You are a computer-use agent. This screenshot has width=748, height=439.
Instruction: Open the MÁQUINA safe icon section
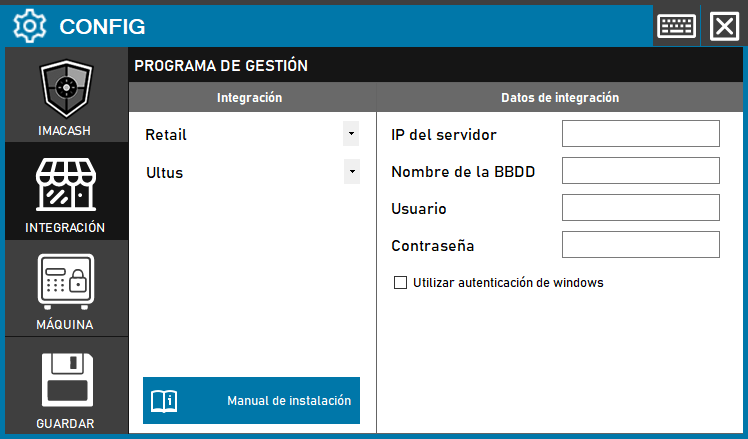tap(66, 284)
